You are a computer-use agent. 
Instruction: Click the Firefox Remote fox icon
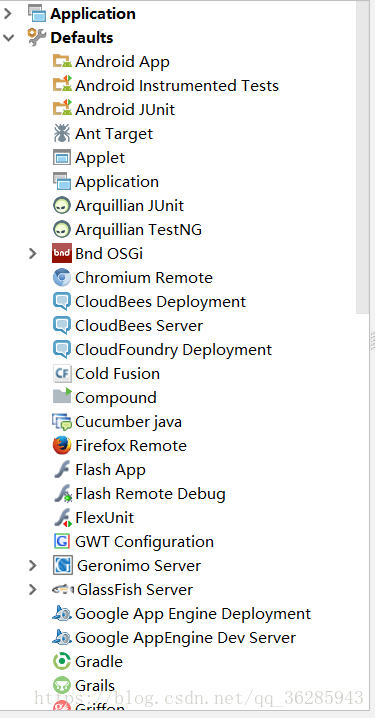(62, 446)
